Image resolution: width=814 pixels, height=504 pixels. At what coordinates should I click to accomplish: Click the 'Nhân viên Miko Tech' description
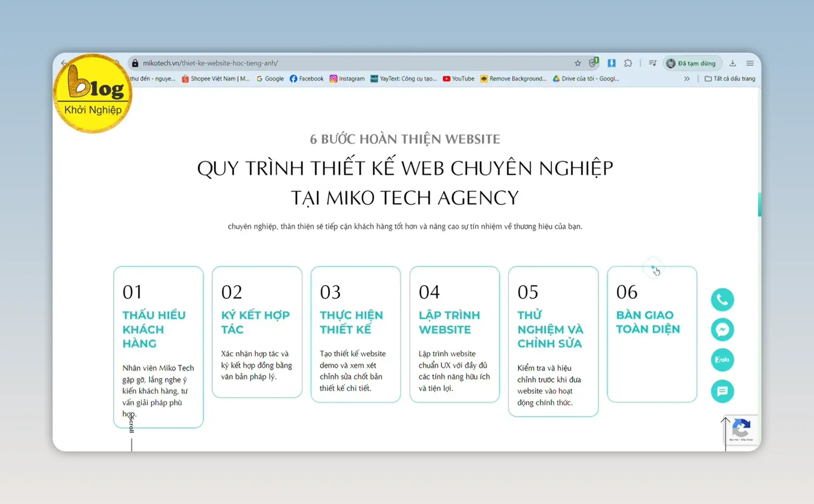[158, 390]
